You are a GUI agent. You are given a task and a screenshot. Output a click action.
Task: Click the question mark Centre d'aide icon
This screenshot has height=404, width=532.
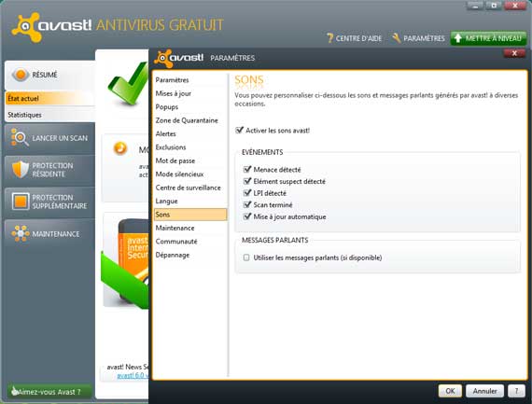(x=329, y=38)
